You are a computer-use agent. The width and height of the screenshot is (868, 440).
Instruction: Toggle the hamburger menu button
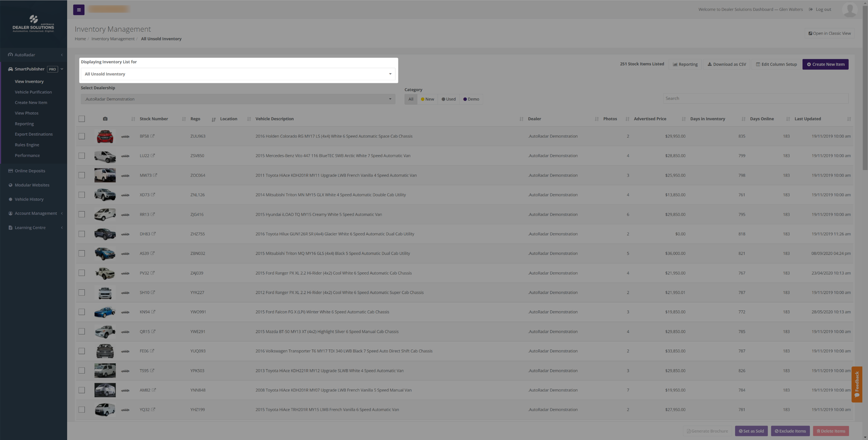(x=79, y=10)
